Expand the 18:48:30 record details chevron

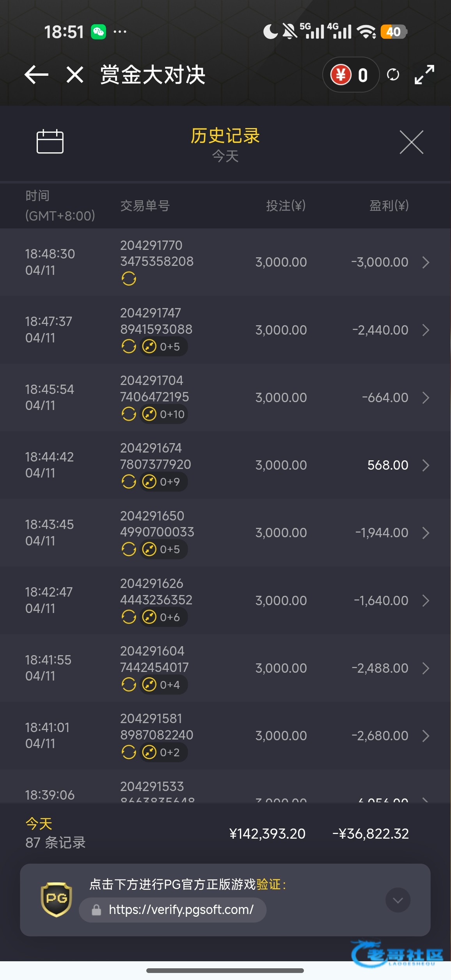(x=426, y=262)
